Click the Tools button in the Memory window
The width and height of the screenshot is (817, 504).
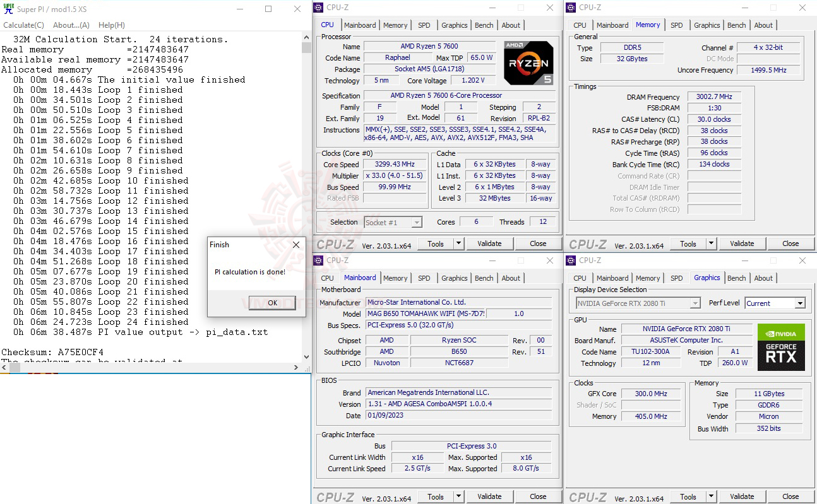click(x=688, y=243)
